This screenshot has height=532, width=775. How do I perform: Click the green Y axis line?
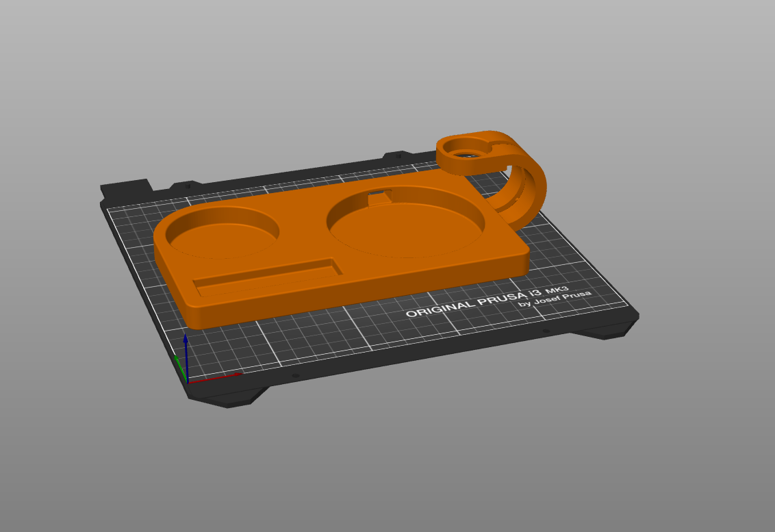click(x=181, y=368)
